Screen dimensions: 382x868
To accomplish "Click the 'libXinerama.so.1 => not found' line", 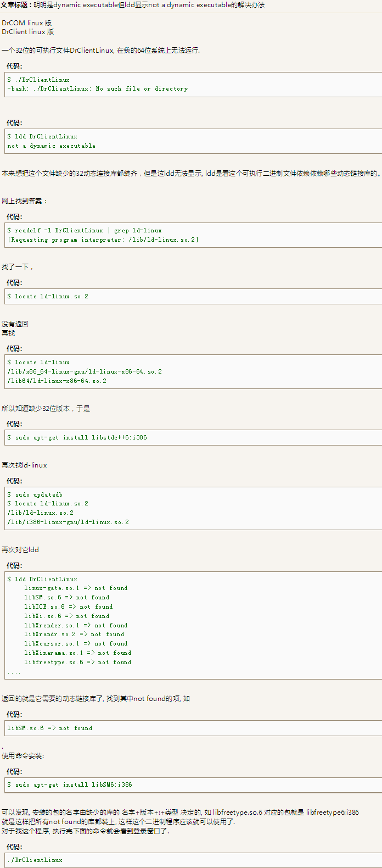I will click(x=78, y=653).
